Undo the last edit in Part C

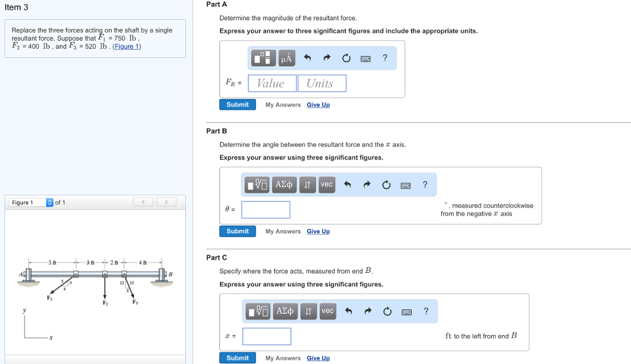coord(349,311)
